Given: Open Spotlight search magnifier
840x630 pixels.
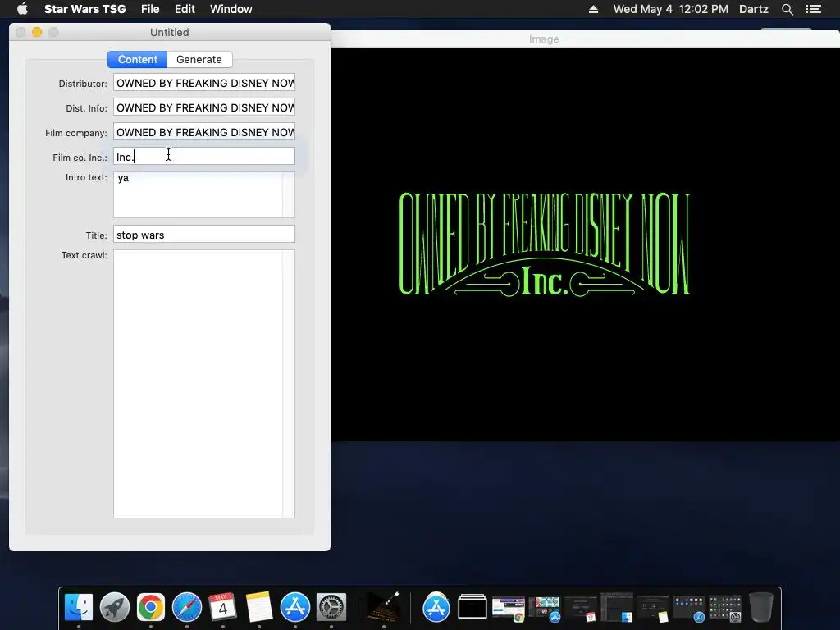Looking at the screenshot, I should tap(787, 9).
